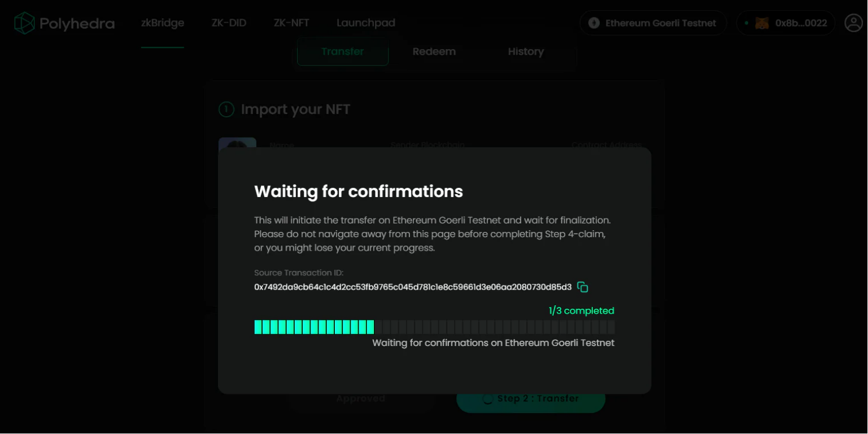Click the imported NFT thumbnail image
Image resolution: width=868 pixels, height=434 pixels.
point(237,143)
